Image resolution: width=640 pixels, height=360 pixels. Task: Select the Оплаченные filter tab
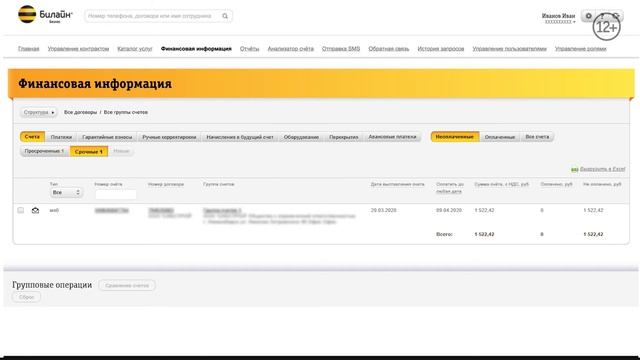[x=500, y=137]
